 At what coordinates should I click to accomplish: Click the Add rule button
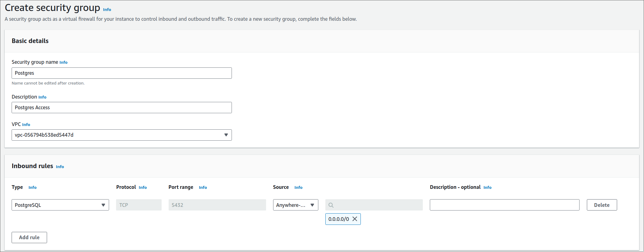(29, 237)
